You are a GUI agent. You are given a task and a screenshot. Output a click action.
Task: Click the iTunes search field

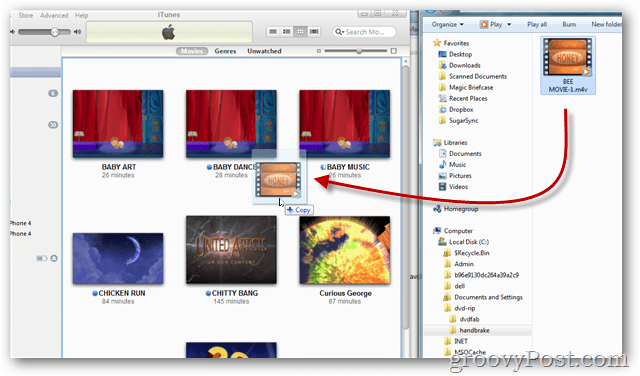(364, 32)
